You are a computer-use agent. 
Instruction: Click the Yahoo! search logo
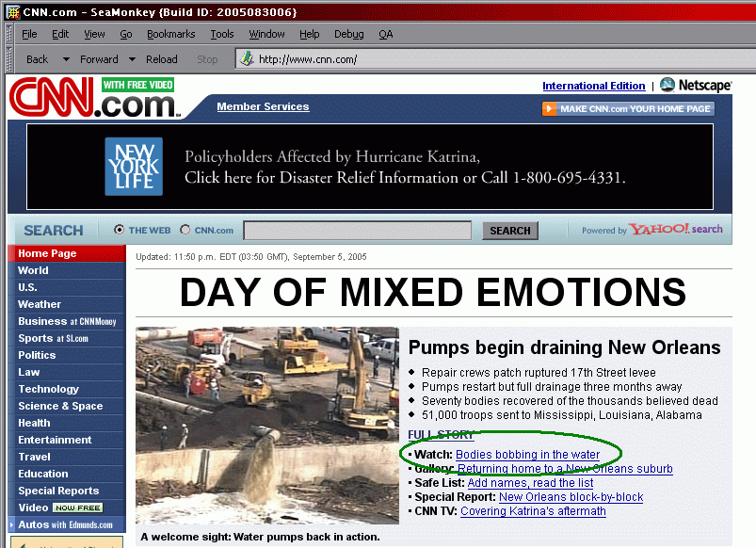coord(675,229)
